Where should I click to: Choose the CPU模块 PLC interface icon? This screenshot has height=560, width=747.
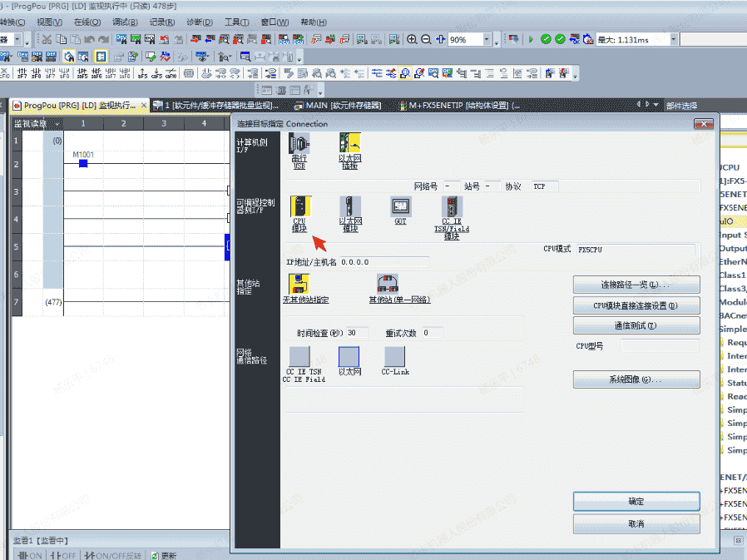click(299, 206)
